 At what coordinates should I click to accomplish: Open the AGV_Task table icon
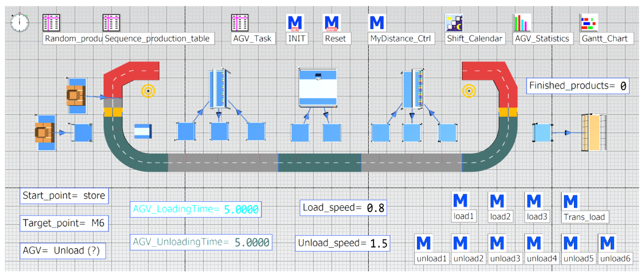(x=240, y=23)
